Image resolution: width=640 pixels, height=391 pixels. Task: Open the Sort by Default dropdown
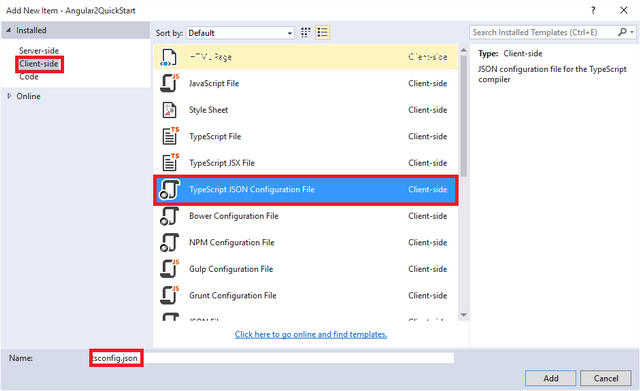tap(240, 33)
